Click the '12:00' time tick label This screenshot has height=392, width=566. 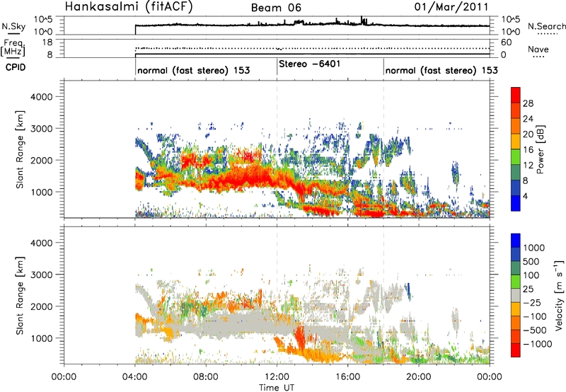(x=277, y=377)
